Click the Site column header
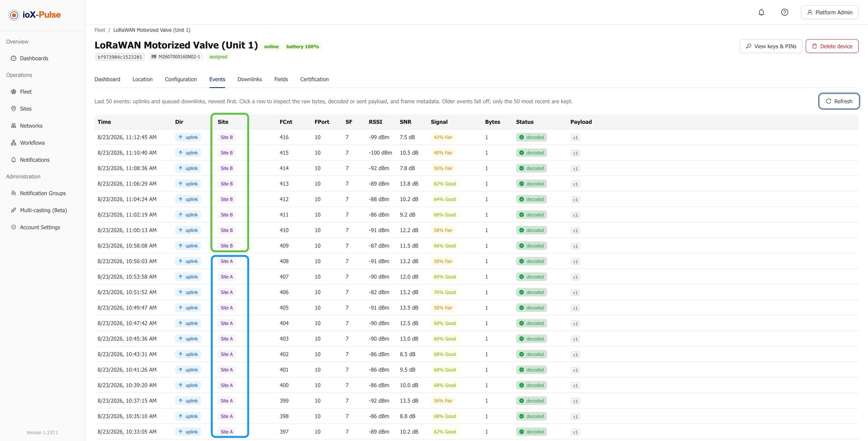Image resolution: width=868 pixels, height=441 pixels. tap(223, 122)
